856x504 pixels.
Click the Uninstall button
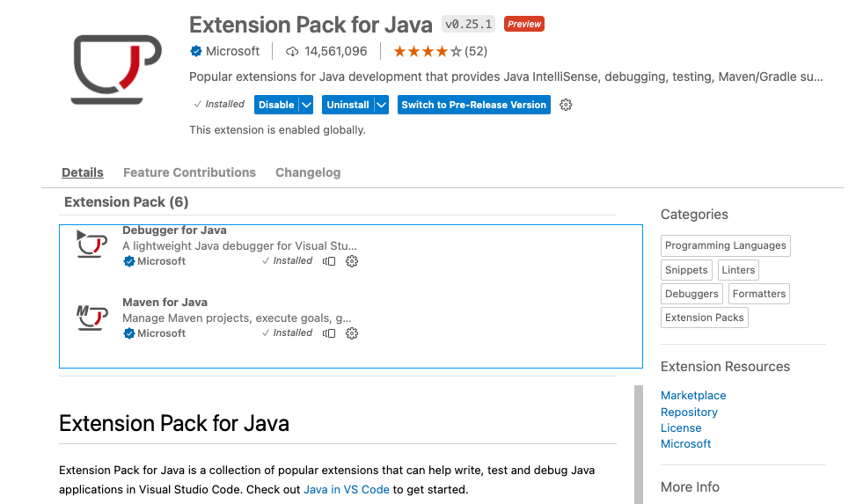click(348, 105)
